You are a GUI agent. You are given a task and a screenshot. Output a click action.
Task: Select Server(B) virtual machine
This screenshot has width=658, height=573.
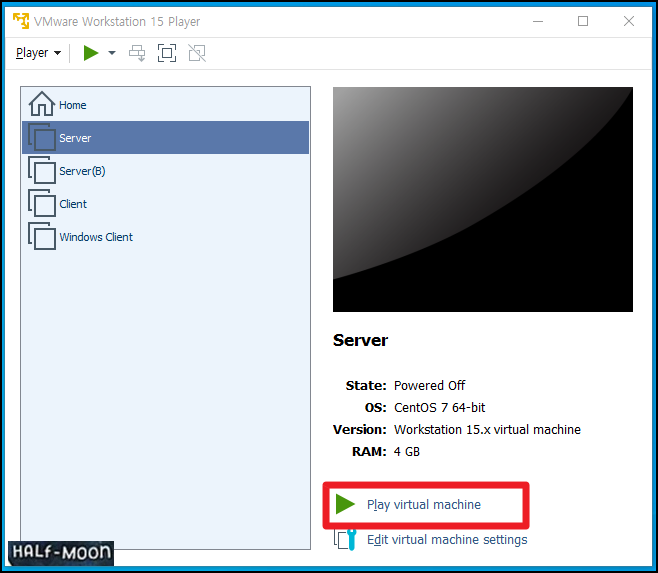point(166,171)
